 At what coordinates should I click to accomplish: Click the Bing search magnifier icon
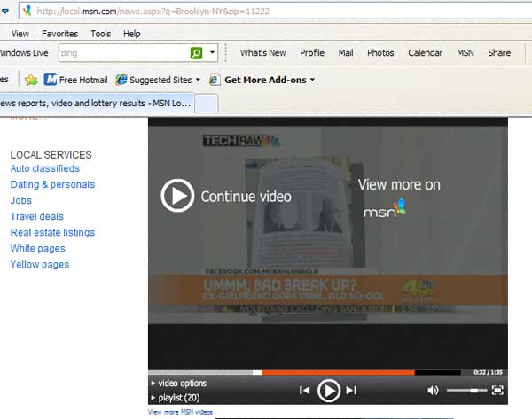(197, 53)
